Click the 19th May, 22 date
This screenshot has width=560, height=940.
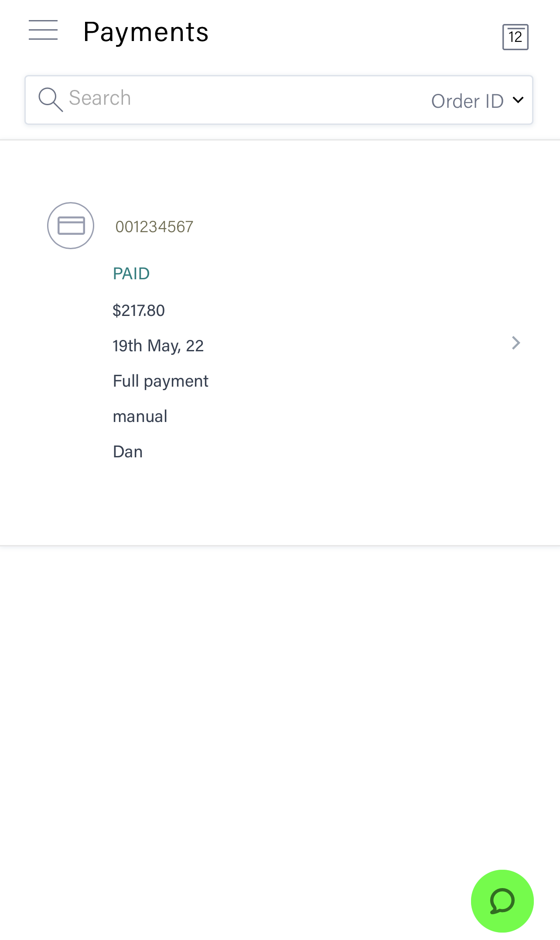point(158,346)
